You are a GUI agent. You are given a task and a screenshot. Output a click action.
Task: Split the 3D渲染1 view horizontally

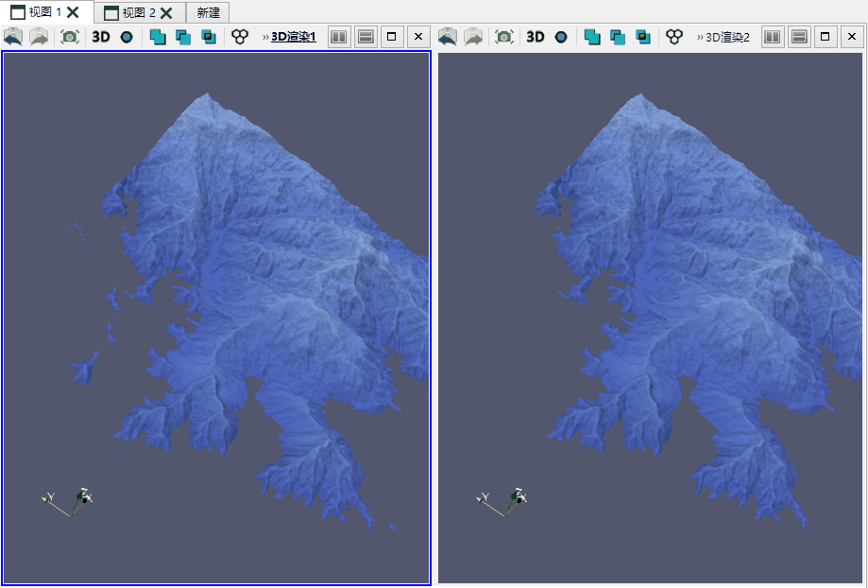pyautogui.click(x=339, y=37)
